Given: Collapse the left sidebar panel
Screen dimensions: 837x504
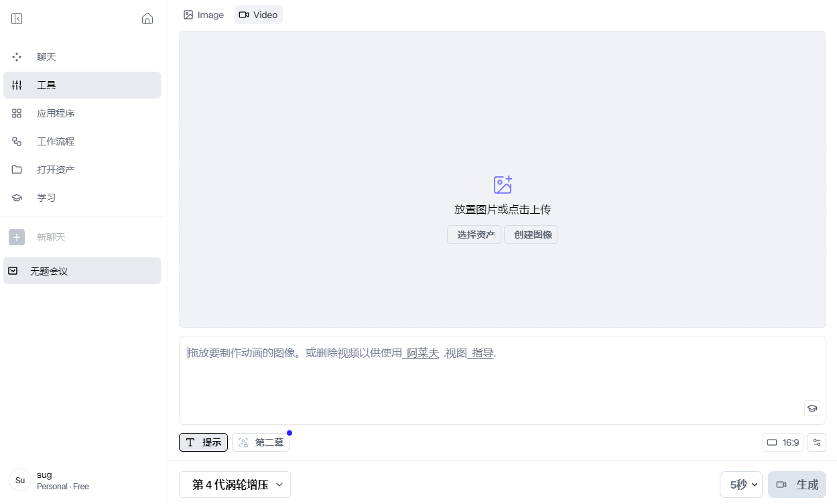Looking at the screenshot, I should tap(17, 19).
